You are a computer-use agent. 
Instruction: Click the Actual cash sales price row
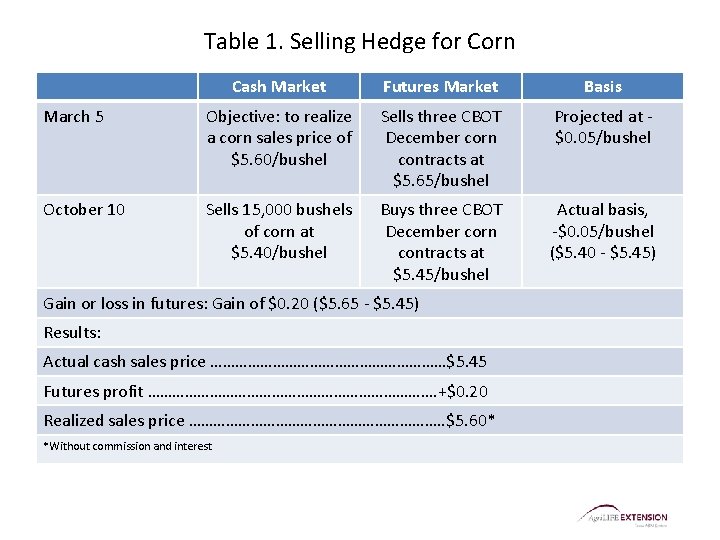360,361
